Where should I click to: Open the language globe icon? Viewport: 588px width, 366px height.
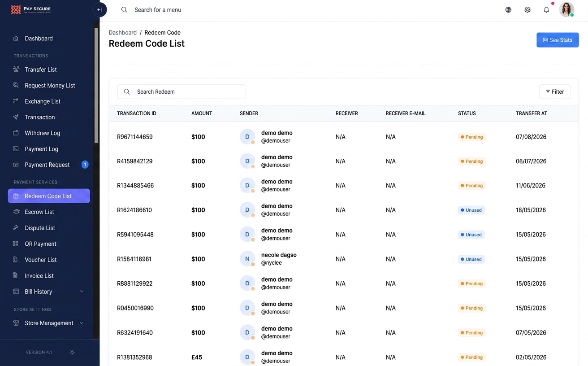coord(508,9)
